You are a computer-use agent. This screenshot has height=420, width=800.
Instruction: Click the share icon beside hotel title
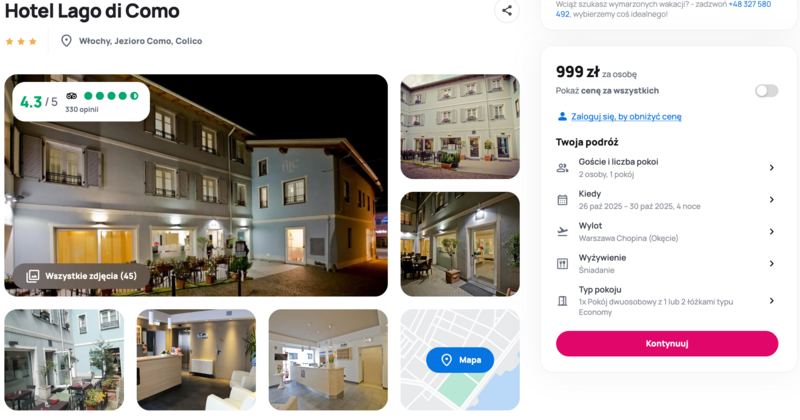click(x=507, y=10)
